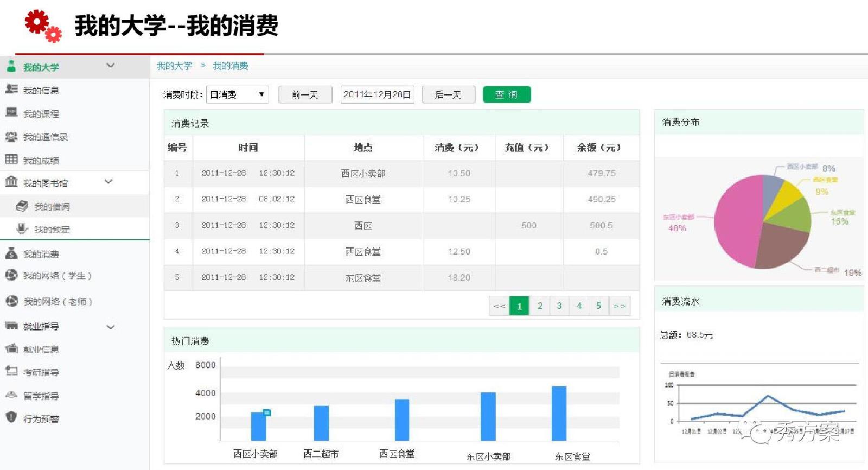
Task: Click the date field 2011年12月28日
Action: point(377,94)
